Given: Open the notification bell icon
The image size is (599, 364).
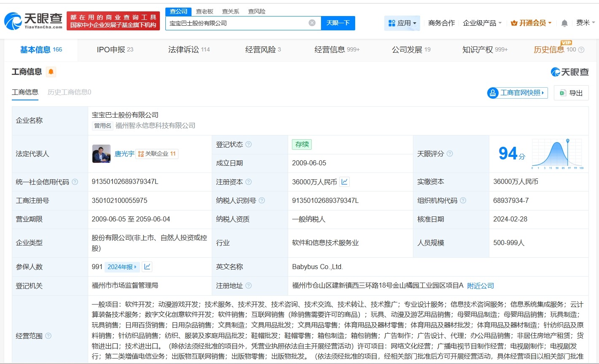Looking at the screenshot, I should pos(564,23).
